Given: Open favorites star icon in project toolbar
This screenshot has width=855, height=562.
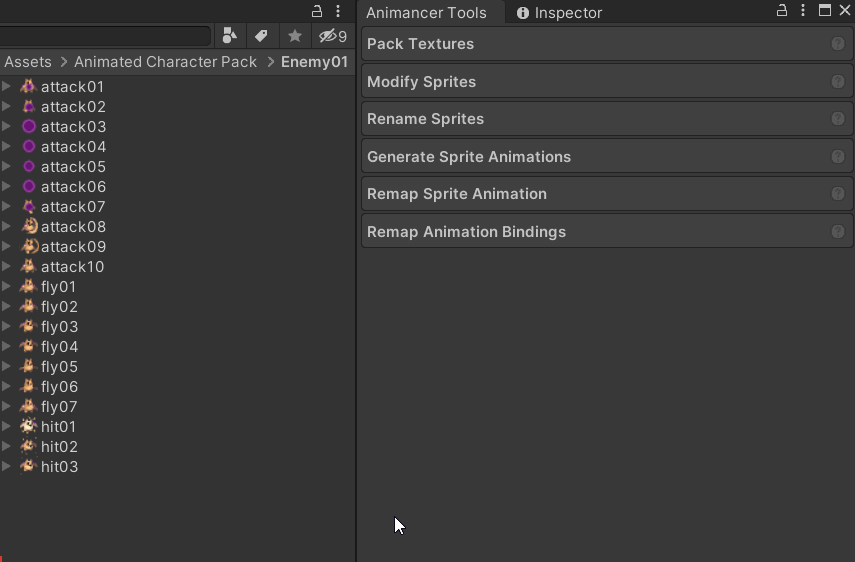Looking at the screenshot, I should tap(295, 36).
